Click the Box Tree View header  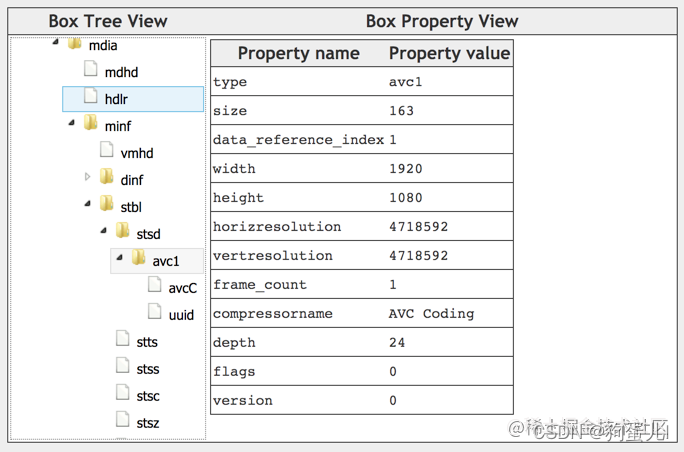point(108,21)
